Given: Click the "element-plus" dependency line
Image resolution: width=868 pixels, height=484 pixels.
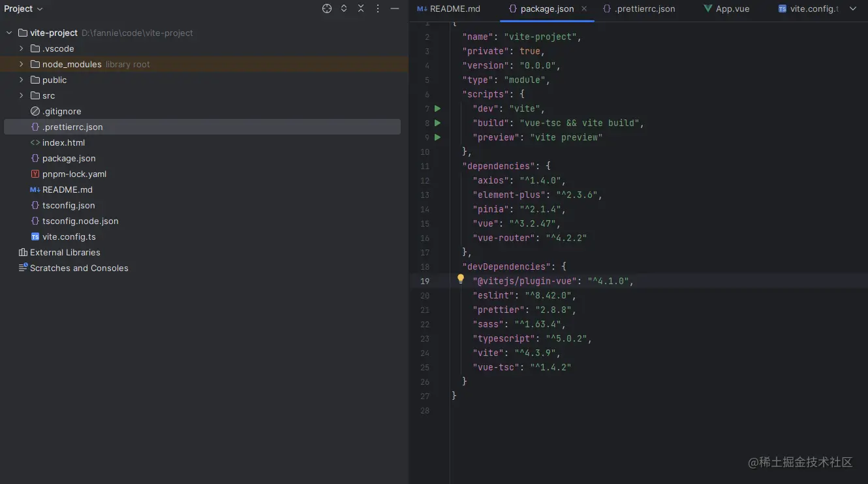Looking at the screenshot, I should pos(537,195).
